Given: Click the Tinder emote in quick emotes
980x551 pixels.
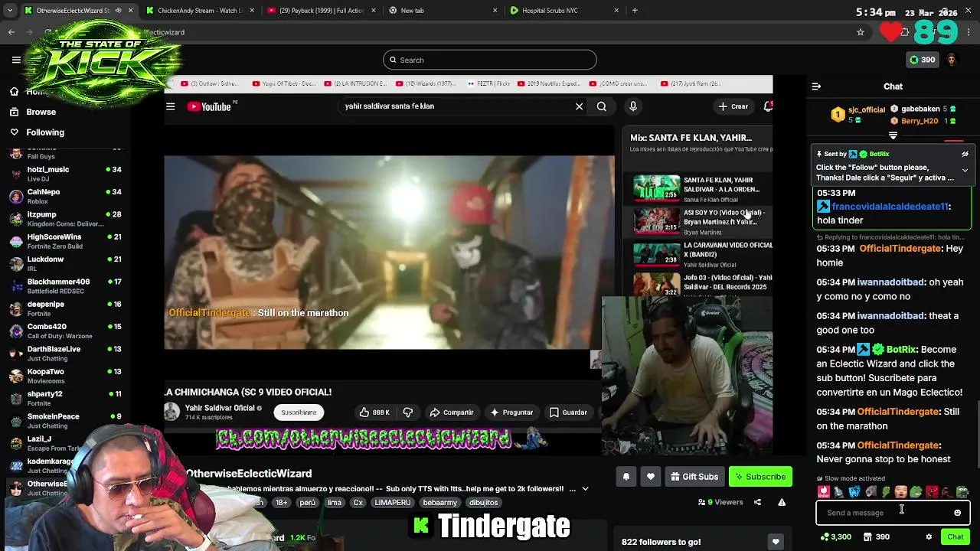Looking at the screenshot, I should [x=824, y=492].
